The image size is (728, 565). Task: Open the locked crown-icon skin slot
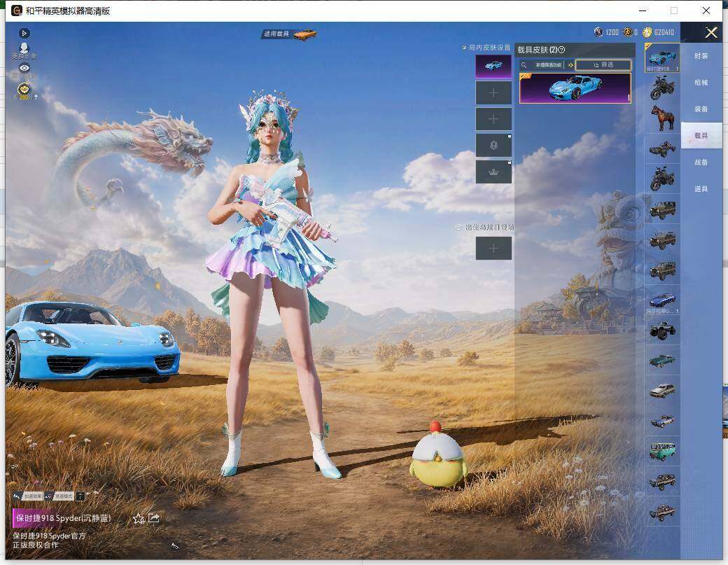pyautogui.click(x=493, y=172)
